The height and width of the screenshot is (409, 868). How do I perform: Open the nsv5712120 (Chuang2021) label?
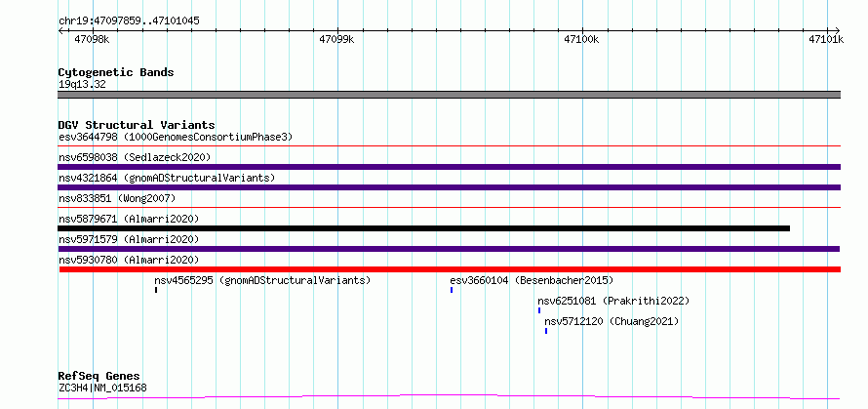[612, 321]
